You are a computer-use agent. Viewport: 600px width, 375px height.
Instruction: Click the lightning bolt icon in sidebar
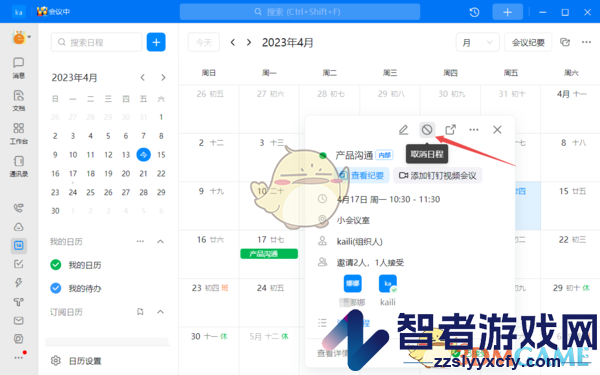click(18, 283)
